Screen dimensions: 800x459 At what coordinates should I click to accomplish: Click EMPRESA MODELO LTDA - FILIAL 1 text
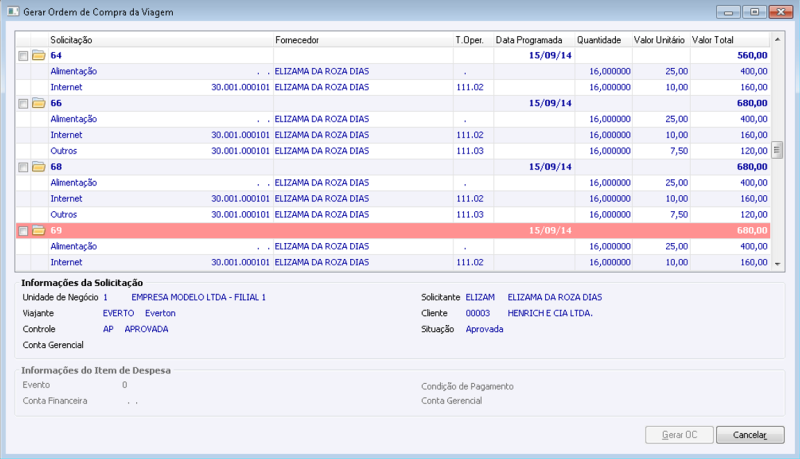(198, 297)
